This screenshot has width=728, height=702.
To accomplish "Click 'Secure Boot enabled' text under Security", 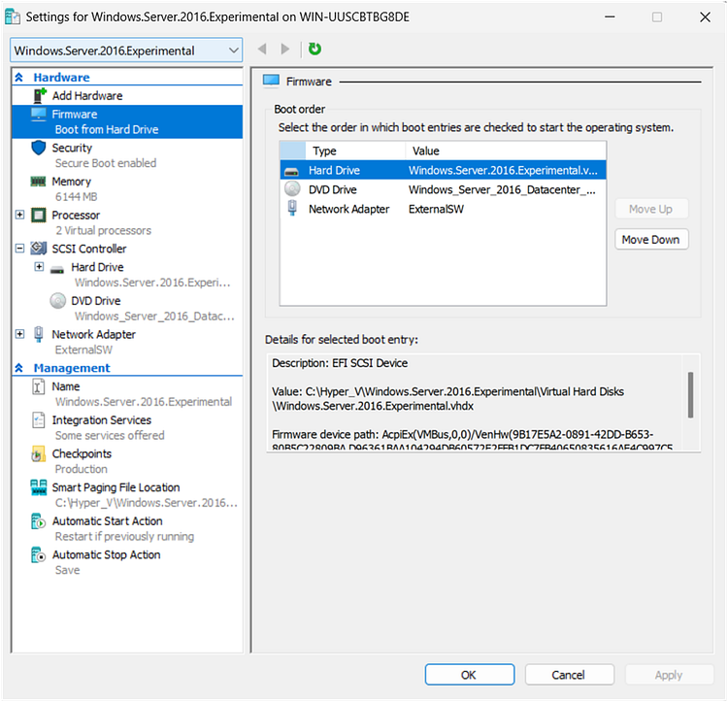I will pos(106,163).
